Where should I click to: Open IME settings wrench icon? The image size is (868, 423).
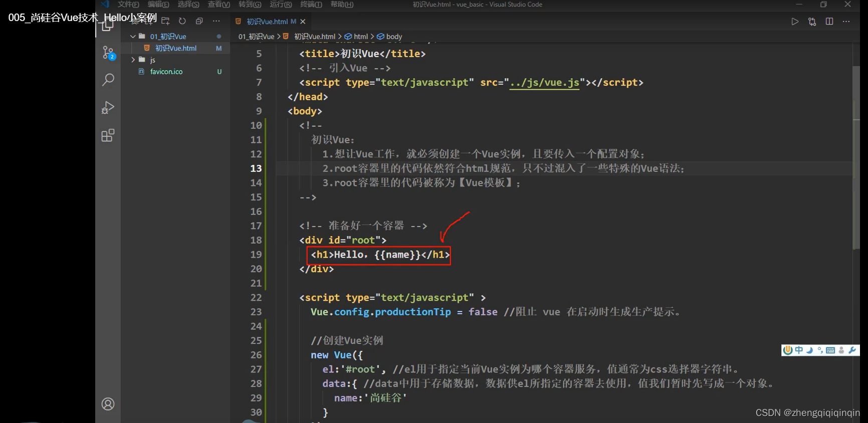click(852, 350)
